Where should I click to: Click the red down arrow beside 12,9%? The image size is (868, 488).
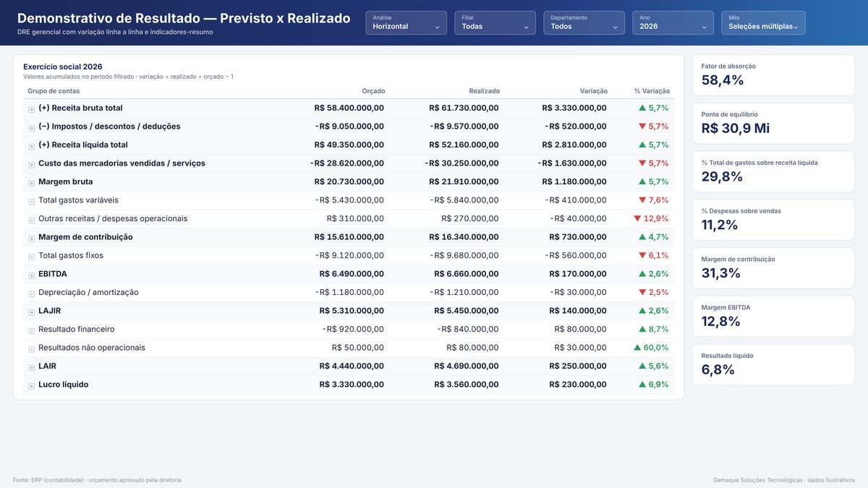[637, 218]
